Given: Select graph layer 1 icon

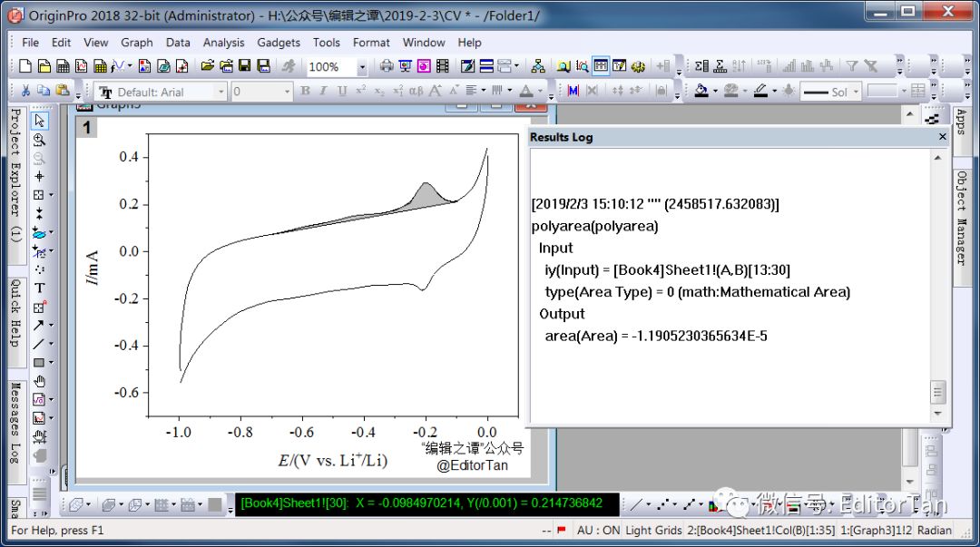Looking at the screenshot, I should tap(87, 128).
